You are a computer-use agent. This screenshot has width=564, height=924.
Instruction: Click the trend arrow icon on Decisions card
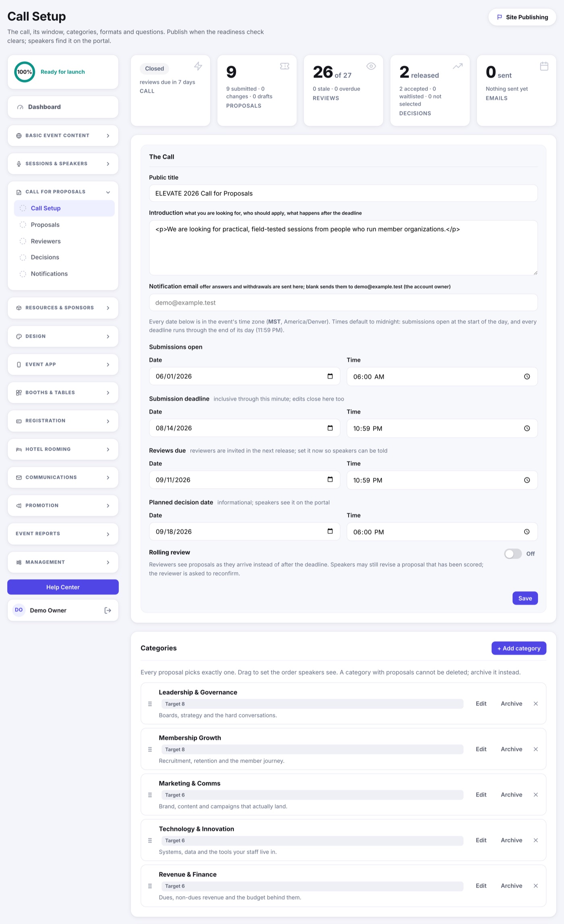(458, 66)
